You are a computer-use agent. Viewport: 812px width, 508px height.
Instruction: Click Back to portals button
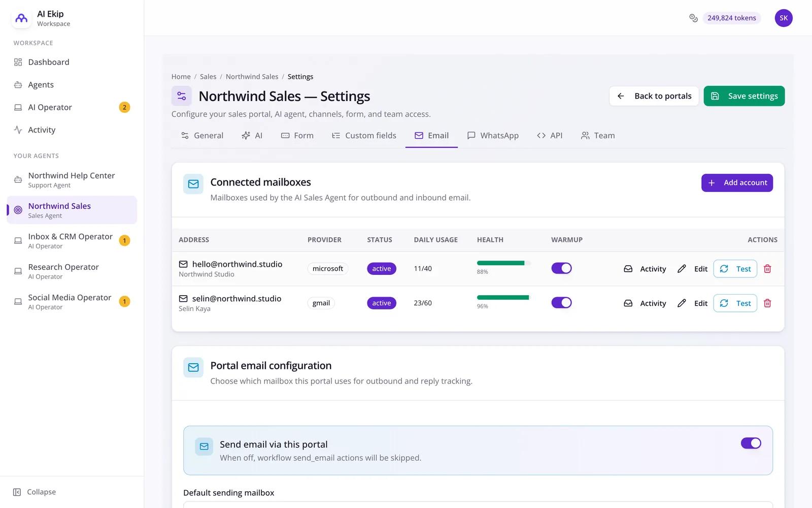point(654,96)
